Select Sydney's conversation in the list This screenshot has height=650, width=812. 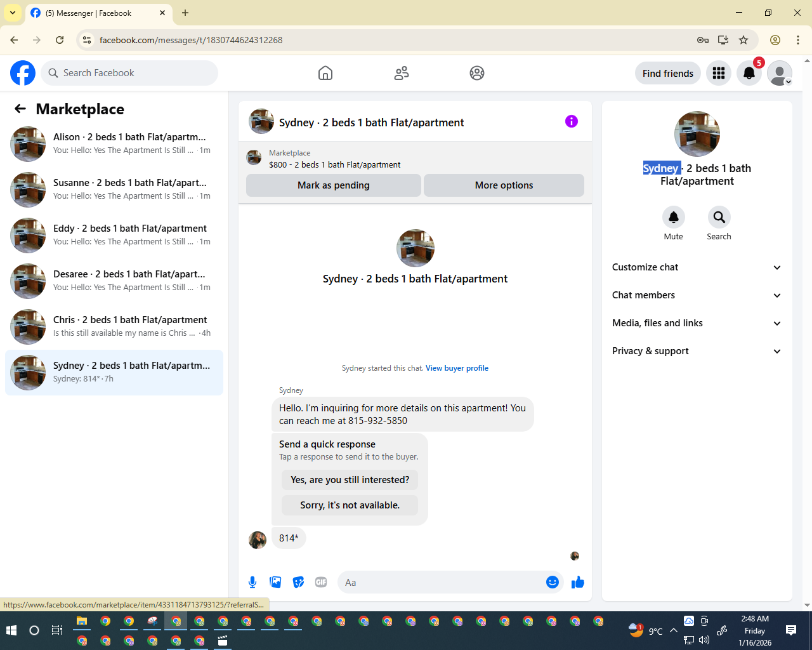click(x=114, y=373)
